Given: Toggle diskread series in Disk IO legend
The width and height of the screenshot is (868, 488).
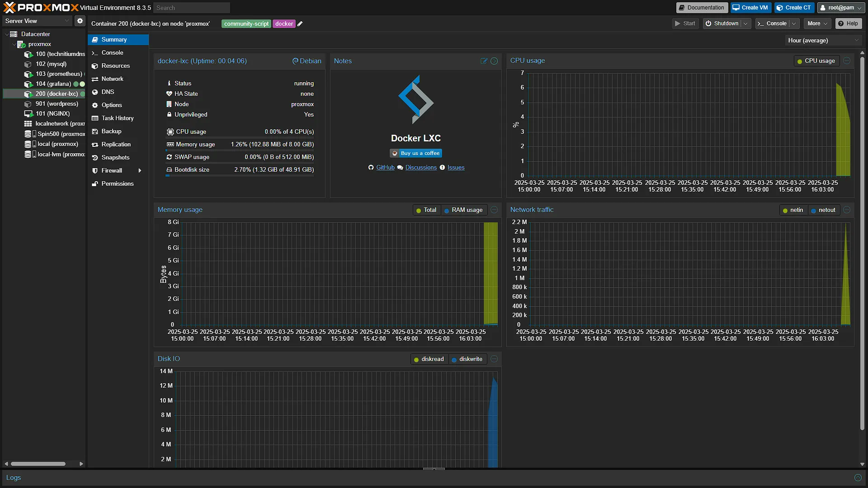Looking at the screenshot, I should 429,359.
